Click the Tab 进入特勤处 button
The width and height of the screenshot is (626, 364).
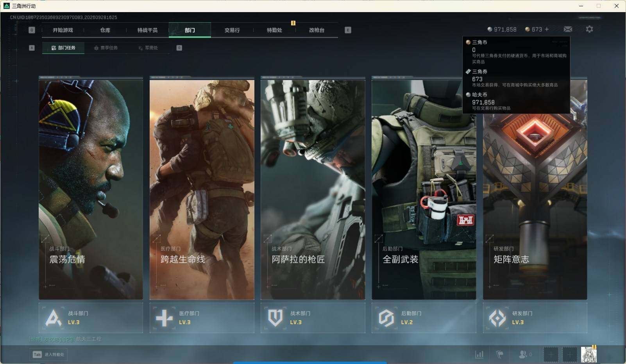pyautogui.click(x=48, y=354)
